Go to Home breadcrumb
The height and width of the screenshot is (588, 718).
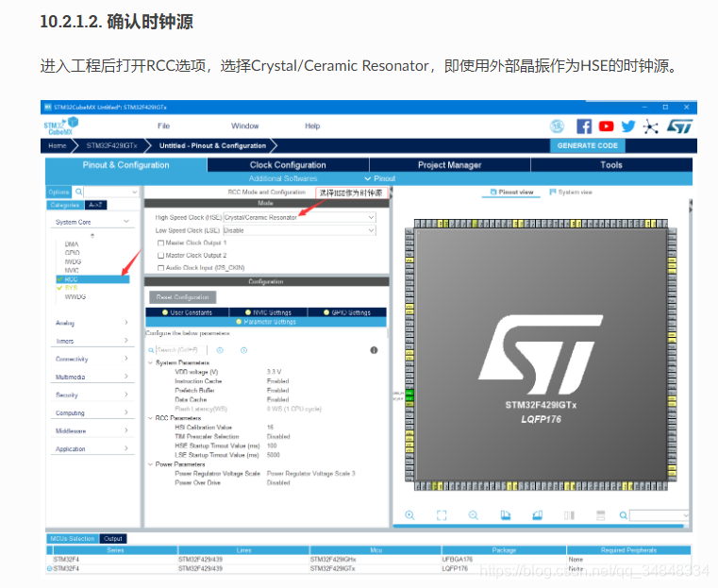pos(58,145)
